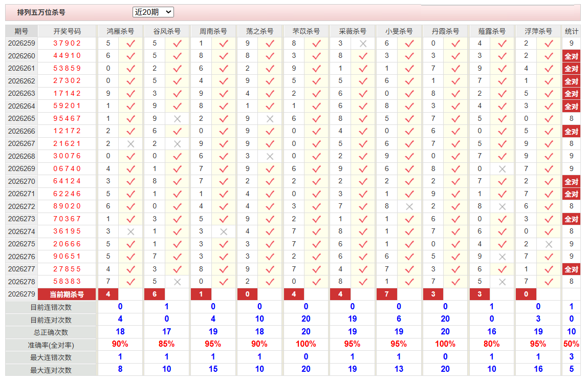This screenshot has height=381, width=588.
Task: Click the 丹霞杀号 column header
Action: 445,31
